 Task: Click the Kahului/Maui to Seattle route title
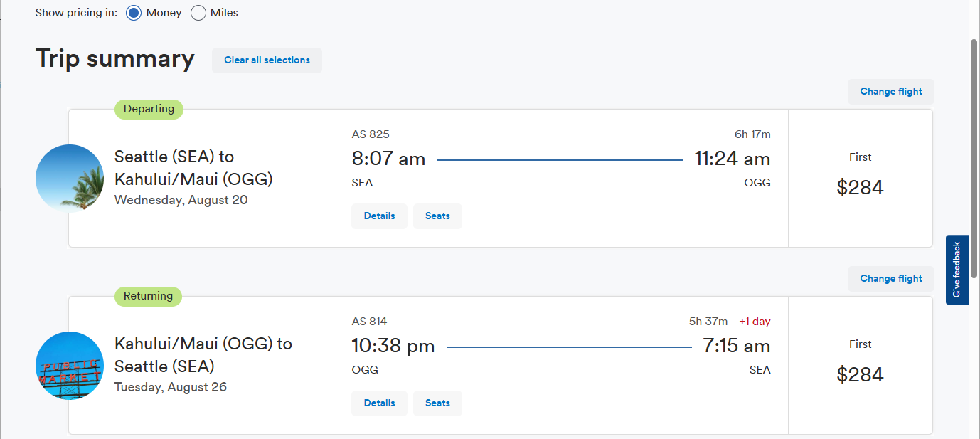[x=203, y=355]
